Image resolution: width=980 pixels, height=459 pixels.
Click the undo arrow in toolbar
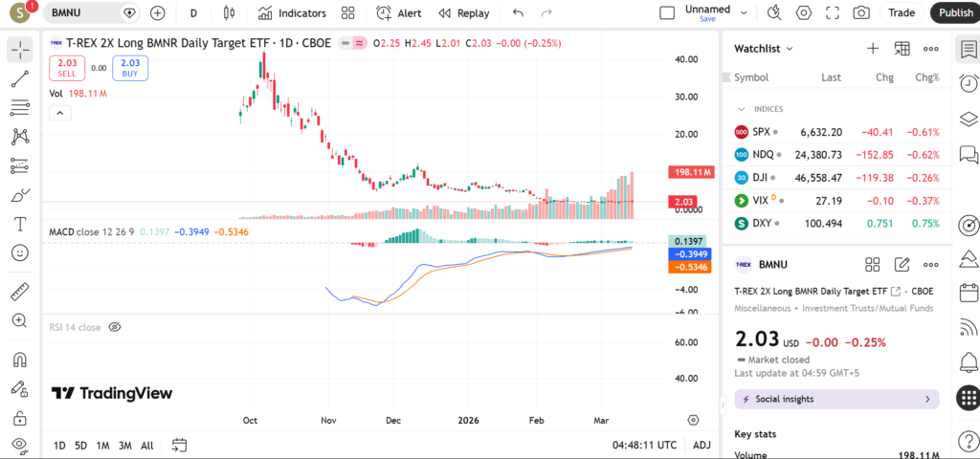(518, 13)
